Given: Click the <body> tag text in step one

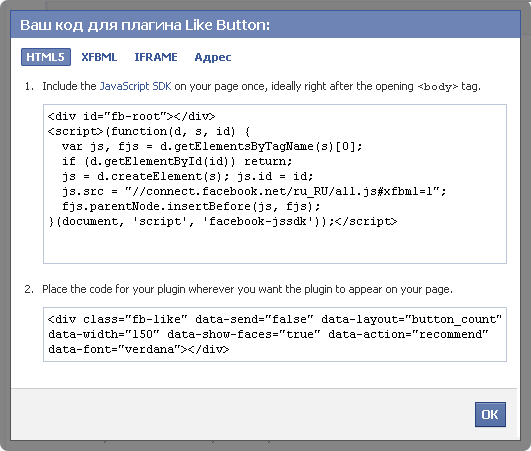Looking at the screenshot, I should (437, 87).
